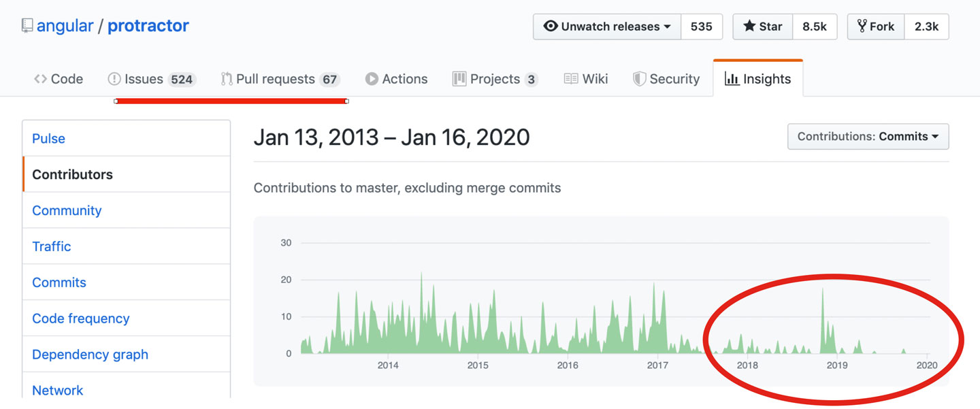The image size is (980, 409).
Task: Click the Code angle-brackets icon
Action: 40,79
